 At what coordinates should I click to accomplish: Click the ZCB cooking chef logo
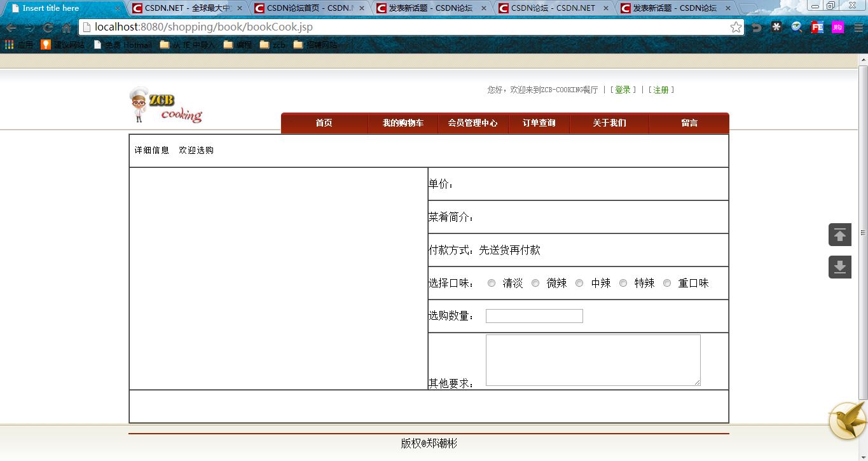pos(165,106)
